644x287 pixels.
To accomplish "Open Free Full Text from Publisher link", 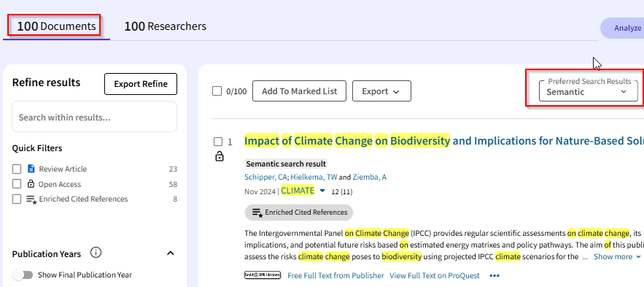I will pos(335,275).
